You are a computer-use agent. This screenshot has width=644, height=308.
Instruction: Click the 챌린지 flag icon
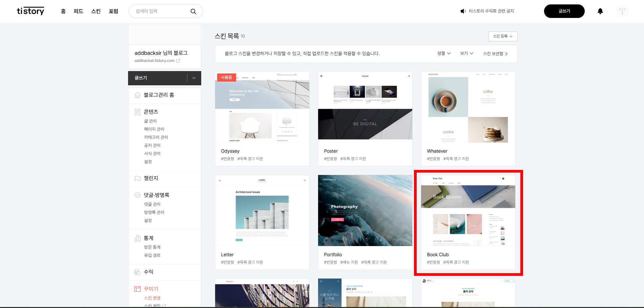(138, 178)
